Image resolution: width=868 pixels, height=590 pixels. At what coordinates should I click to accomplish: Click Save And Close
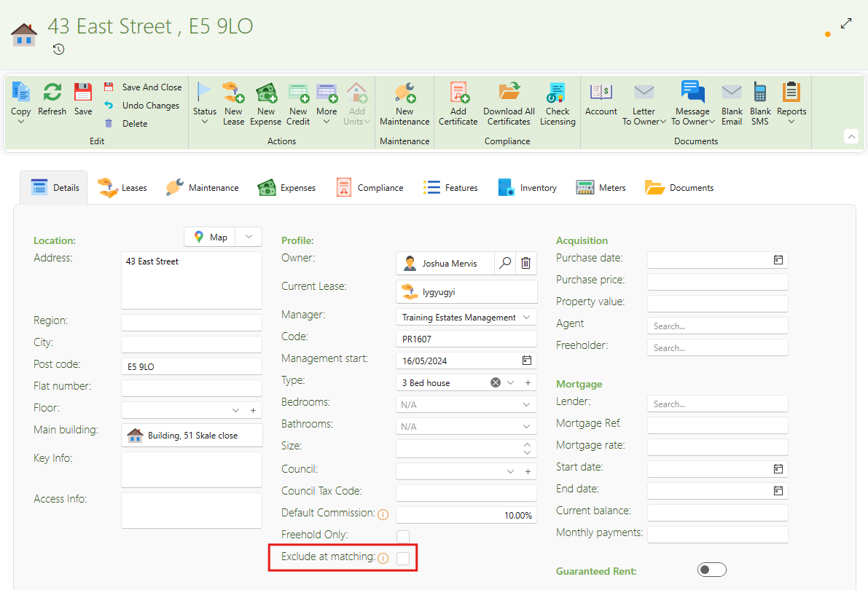click(x=143, y=87)
